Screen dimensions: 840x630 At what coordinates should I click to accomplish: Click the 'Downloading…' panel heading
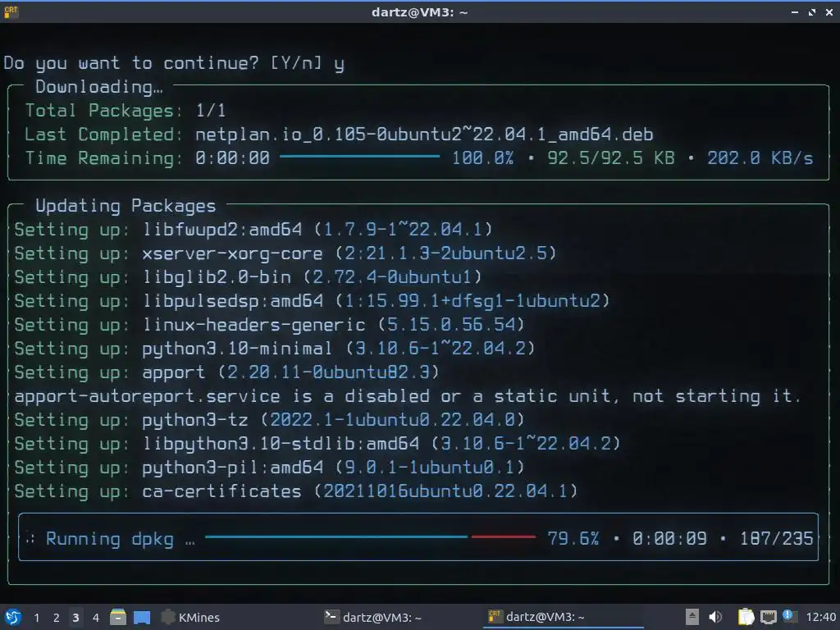99,87
